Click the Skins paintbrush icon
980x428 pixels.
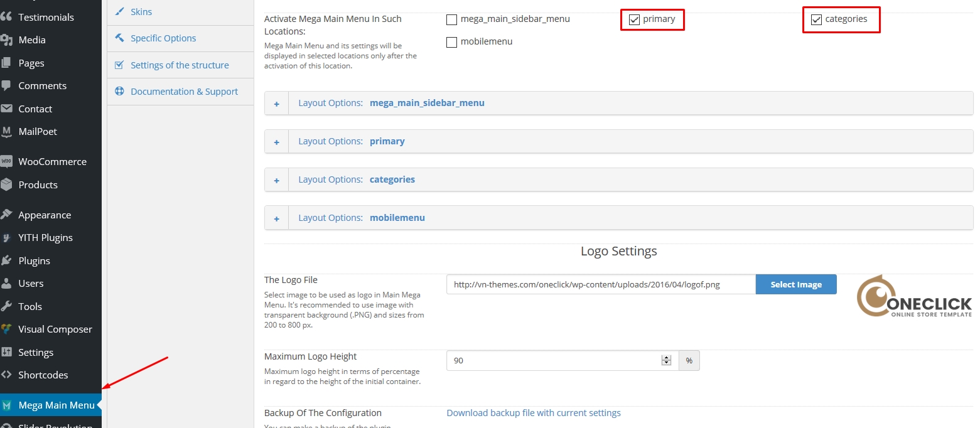(x=119, y=11)
